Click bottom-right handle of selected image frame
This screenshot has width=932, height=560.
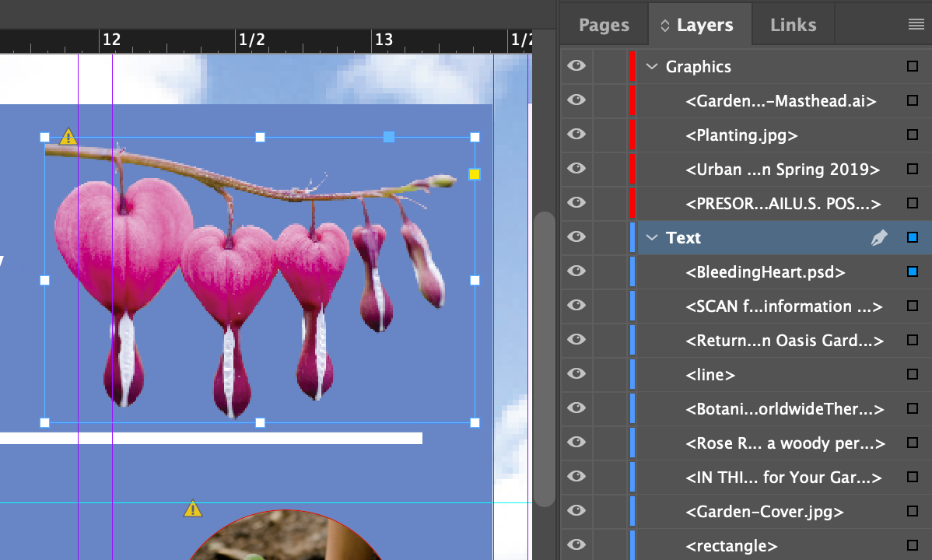pos(475,422)
